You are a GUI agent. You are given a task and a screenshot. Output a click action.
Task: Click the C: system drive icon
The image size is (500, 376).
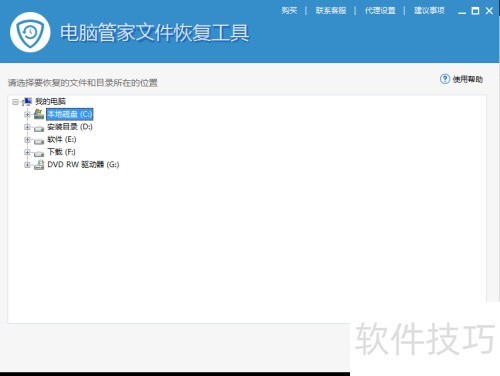click(39, 114)
